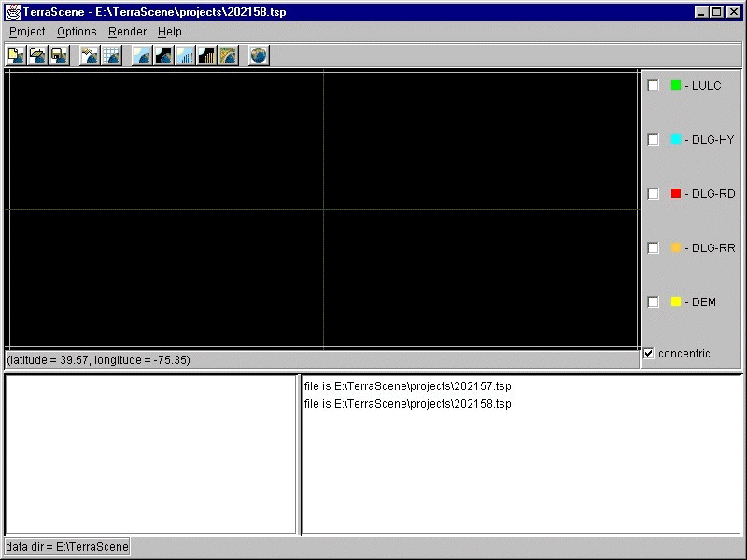Click the log line for 202157.tsp
This screenshot has height=560, width=747.
click(x=408, y=386)
